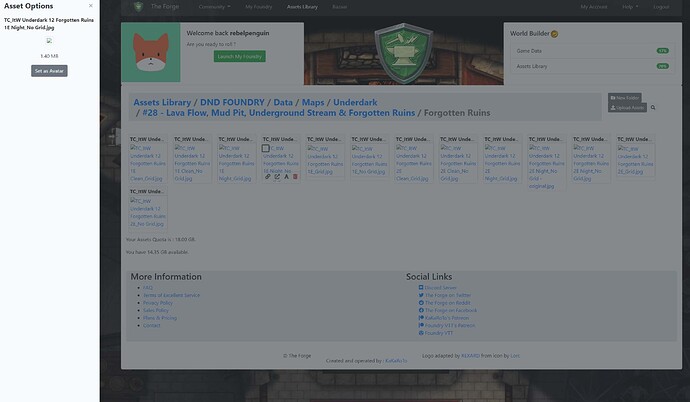
Task: Open the Privacy Policy link
Action: [x=158, y=303]
